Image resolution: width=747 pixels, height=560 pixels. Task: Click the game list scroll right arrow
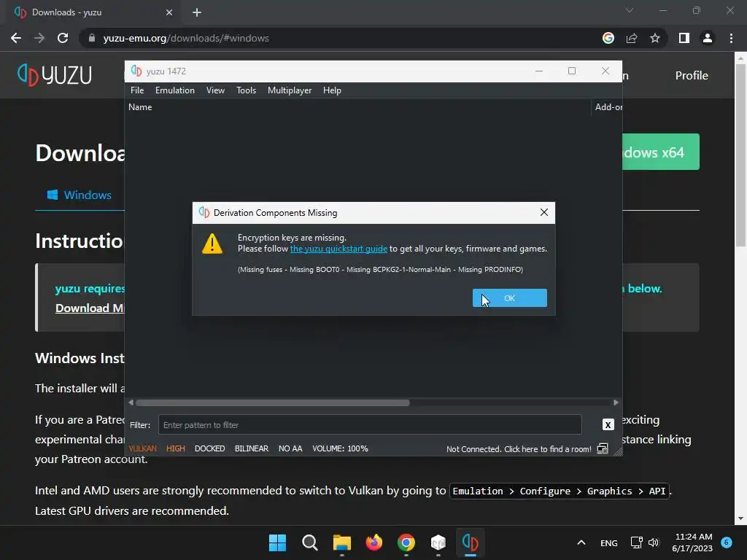tap(616, 402)
